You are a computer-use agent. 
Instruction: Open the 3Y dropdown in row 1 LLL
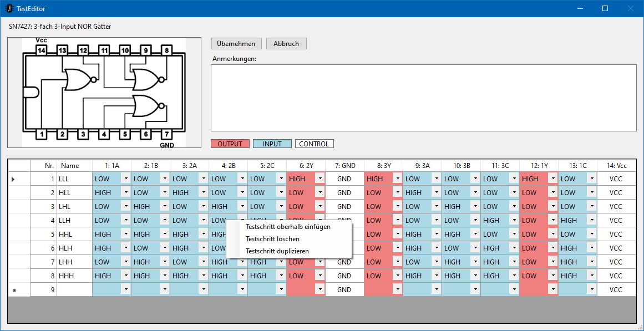tap(397, 179)
